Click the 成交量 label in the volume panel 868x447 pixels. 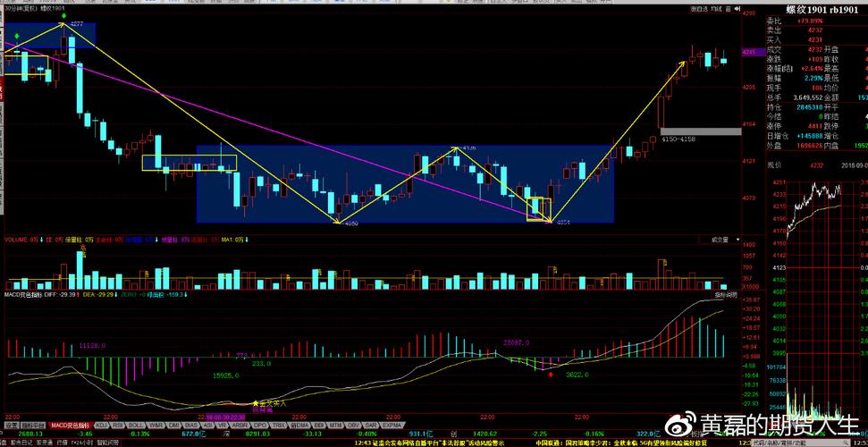click(720, 240)
